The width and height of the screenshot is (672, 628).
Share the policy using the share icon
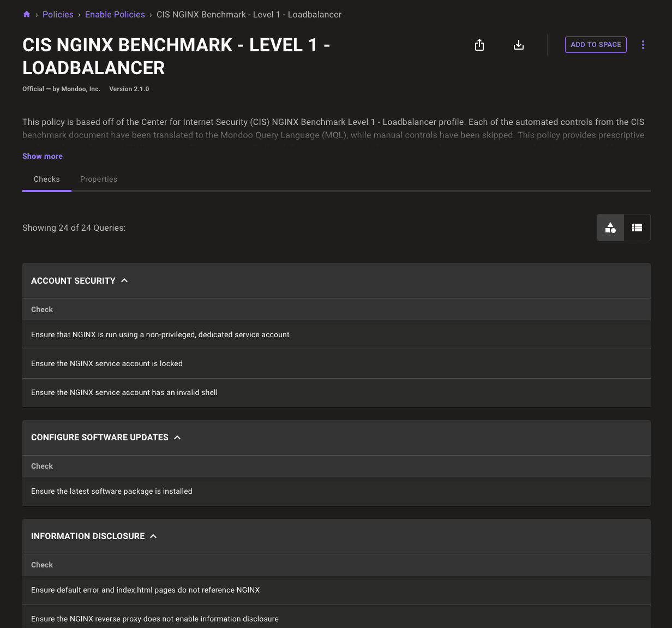click(479, 45)
